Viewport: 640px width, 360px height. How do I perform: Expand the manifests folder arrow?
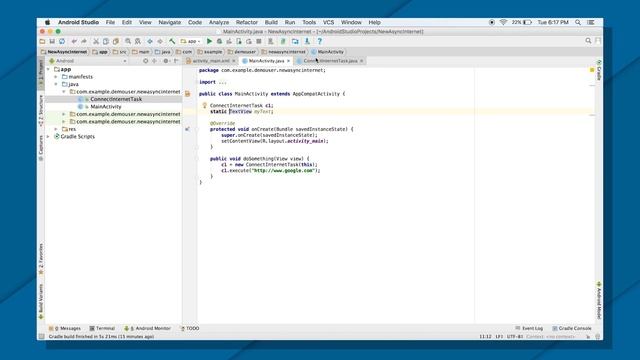coord(56,77)
